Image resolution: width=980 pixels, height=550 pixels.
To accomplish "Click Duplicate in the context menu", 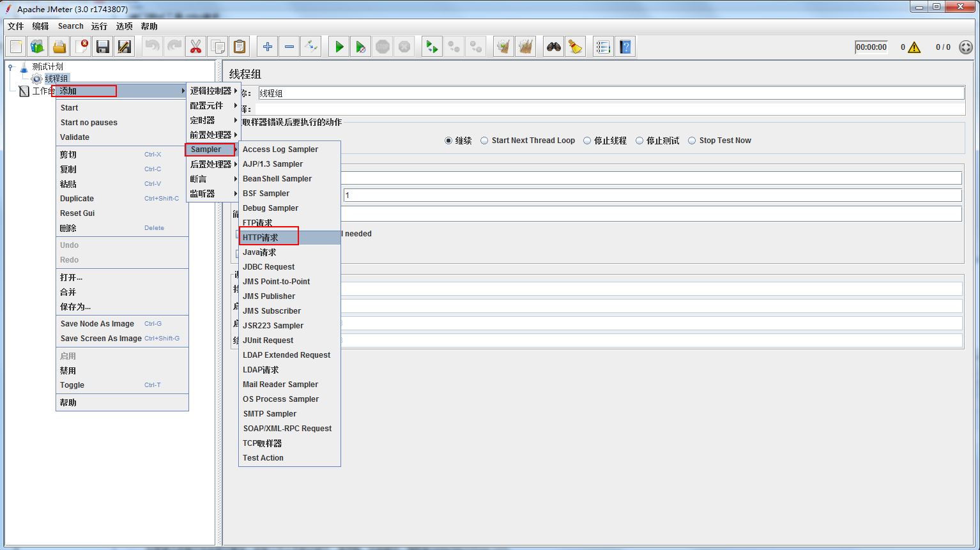I will (x=122, y=199).
